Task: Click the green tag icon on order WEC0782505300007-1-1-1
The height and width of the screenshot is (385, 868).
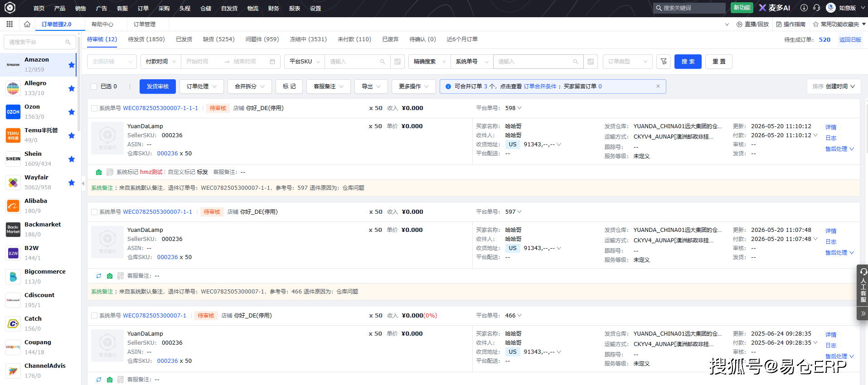Action: (x=99, y=172)
